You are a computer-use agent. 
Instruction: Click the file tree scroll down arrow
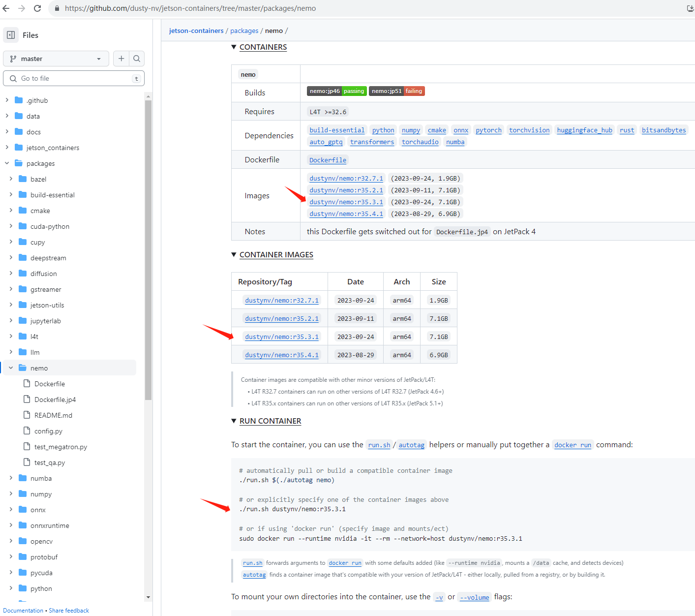coord(148,597)
